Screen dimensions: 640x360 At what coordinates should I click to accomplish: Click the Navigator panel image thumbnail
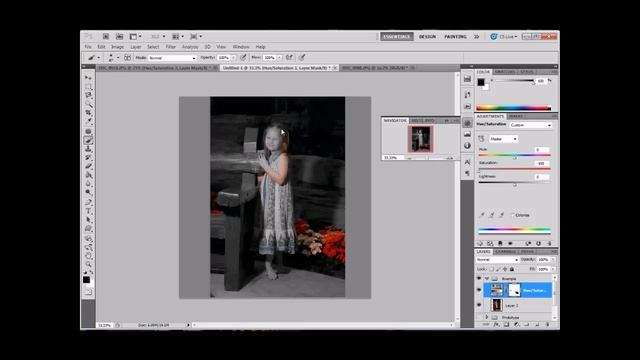pyautogui.click(x=420, y=139)
